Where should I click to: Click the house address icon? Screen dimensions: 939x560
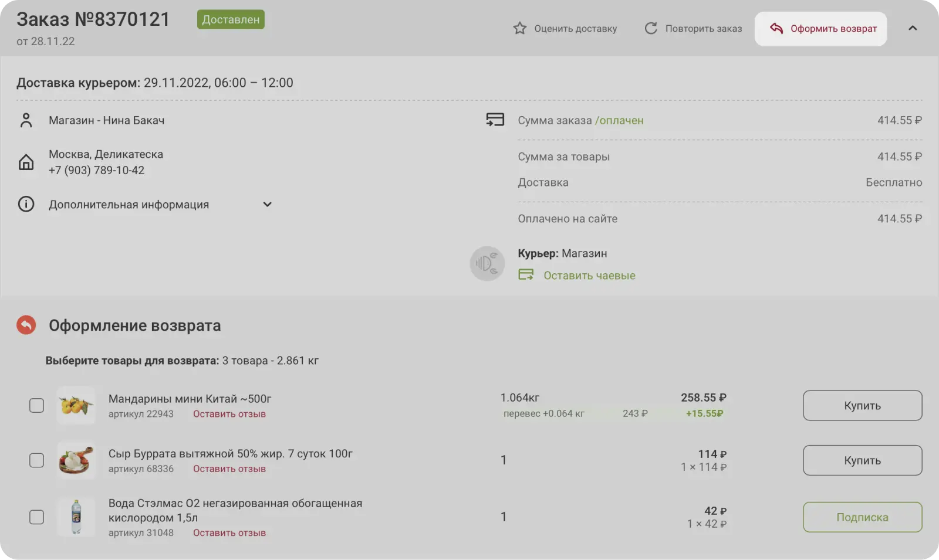point(26,162)
